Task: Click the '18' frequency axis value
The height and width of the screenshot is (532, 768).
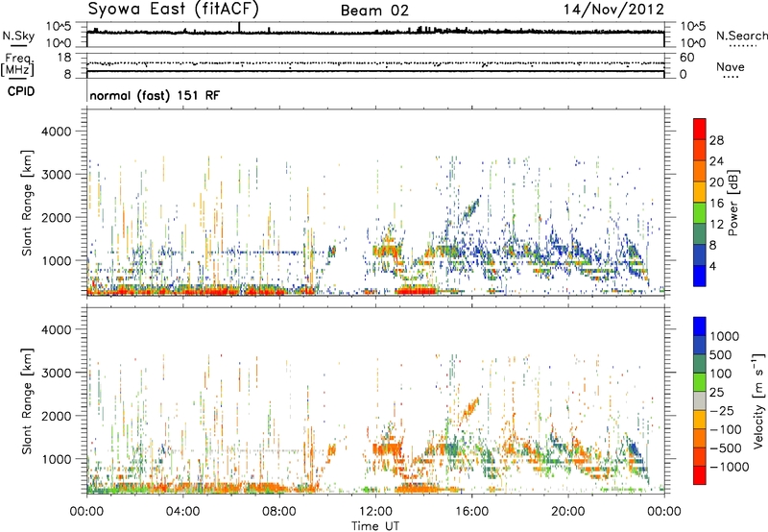Action: pyautogui.click(x=64, y=58)
